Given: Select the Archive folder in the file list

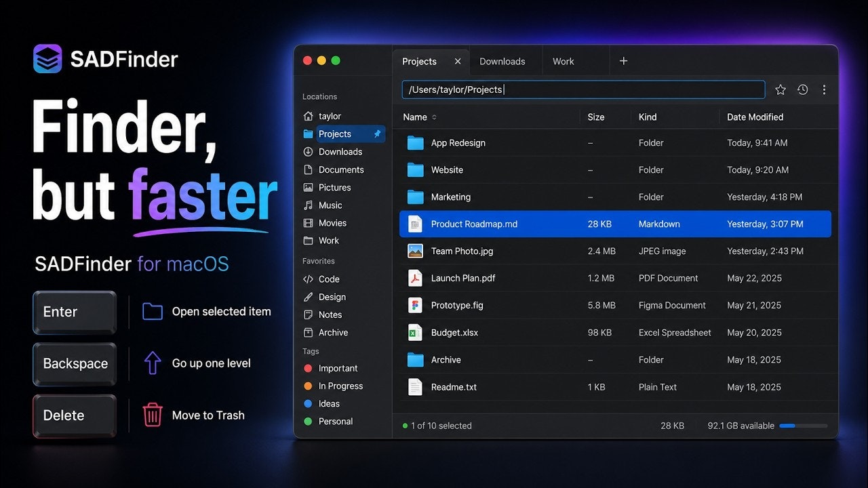Looking at the screenshot, I should point(615,360).
